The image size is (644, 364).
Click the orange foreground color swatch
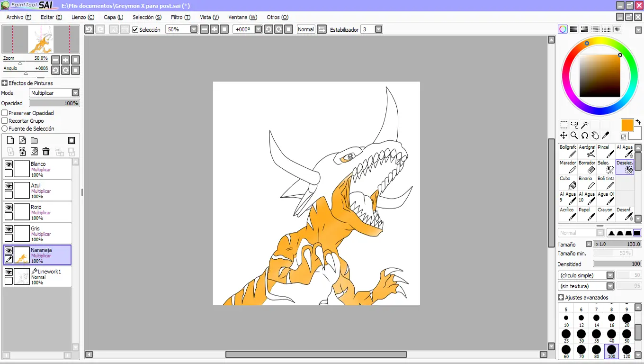(x=627, y=125)
